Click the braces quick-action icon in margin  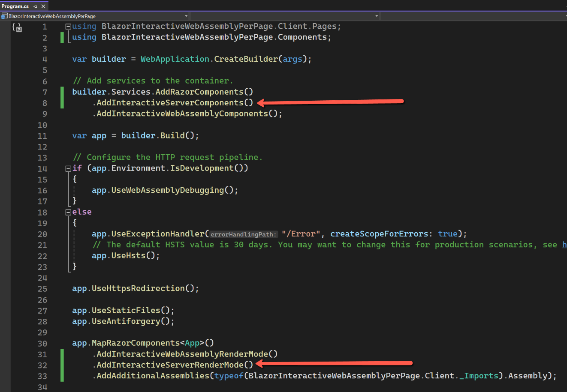[17, 28]
